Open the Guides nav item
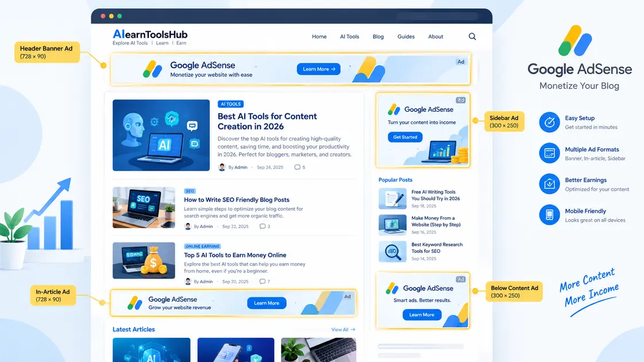Screen dimensions: 644x362 tap(406, 37)
